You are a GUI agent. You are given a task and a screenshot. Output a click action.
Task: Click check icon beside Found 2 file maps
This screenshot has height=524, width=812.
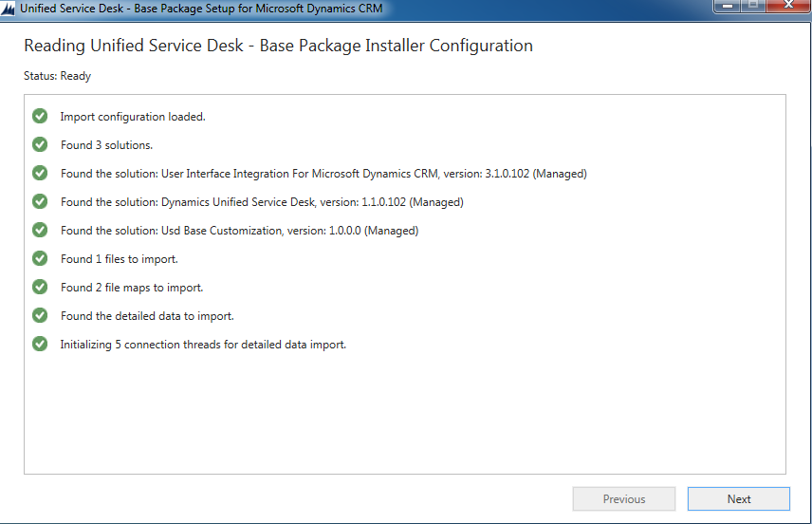coord(40,288)
